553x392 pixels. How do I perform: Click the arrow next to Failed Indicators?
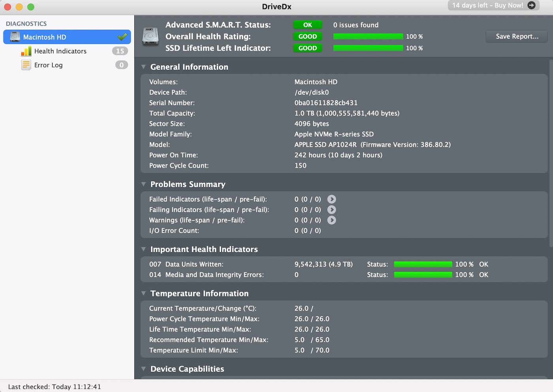(x=332, y=199)
